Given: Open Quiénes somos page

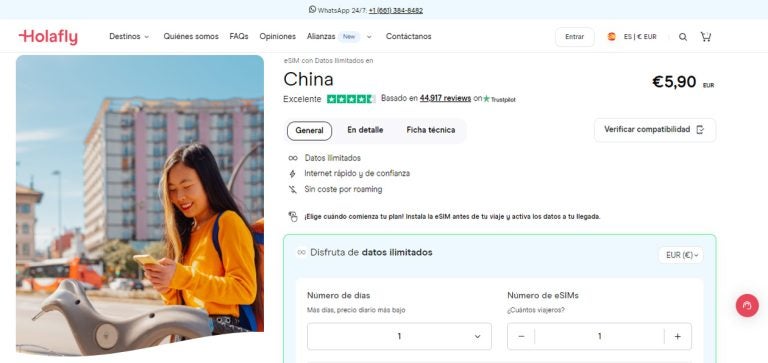Looking at the screenshot, I should click(x=191, y=37).
